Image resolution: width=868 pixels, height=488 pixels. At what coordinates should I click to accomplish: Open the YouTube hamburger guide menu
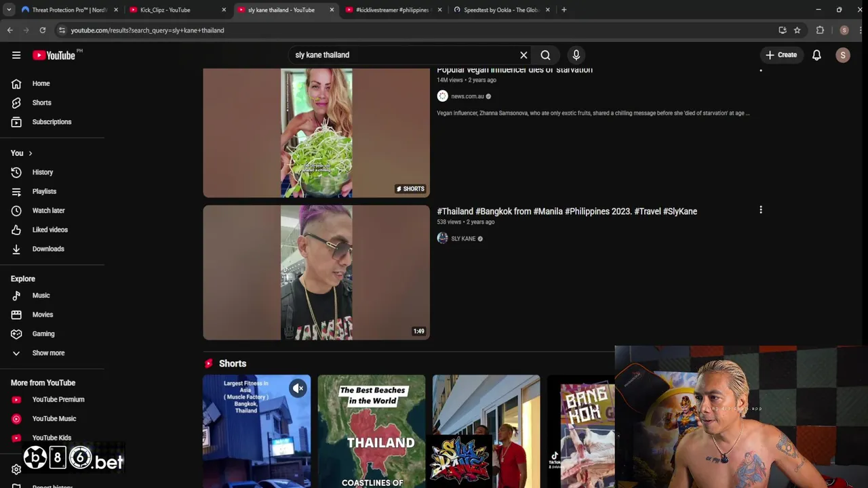16,55
